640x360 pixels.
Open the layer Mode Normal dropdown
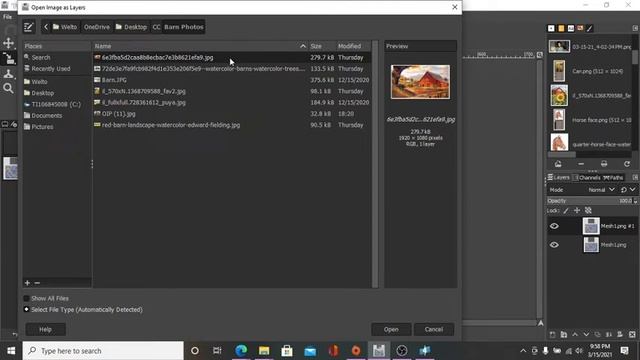point(602,190)
